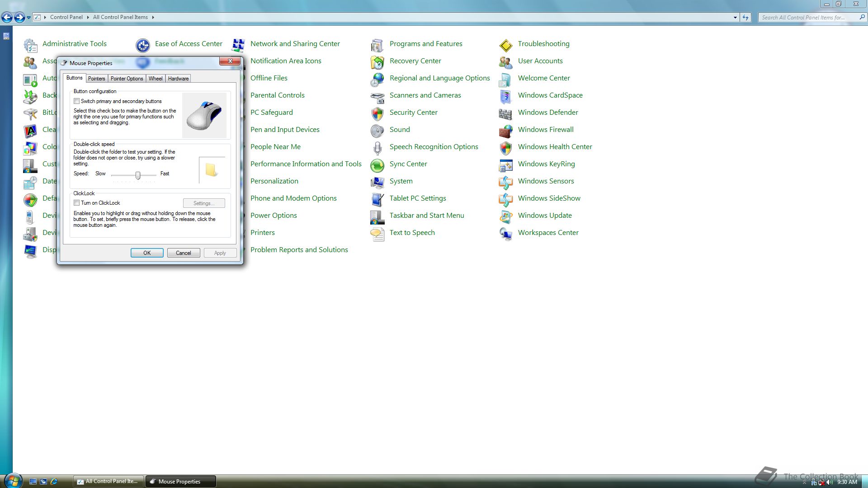868x488 pixels.
Task: Open the Network and Sharing Center icon
Action: pyautogui.click(x=238, y=45)
